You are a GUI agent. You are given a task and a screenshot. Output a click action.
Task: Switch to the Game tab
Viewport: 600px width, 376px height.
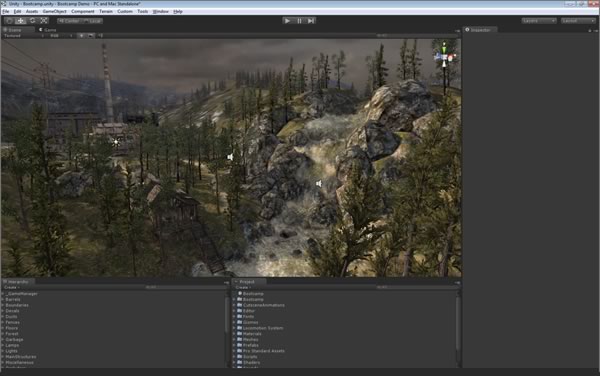pyautogui.click(x=48, y=29)
